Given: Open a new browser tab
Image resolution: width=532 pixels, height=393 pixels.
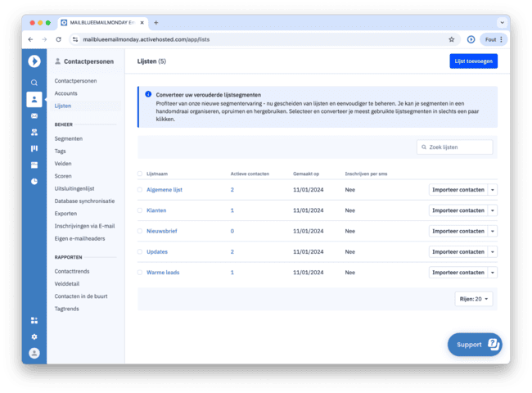Looking at the screenshot, I should 156,23.
